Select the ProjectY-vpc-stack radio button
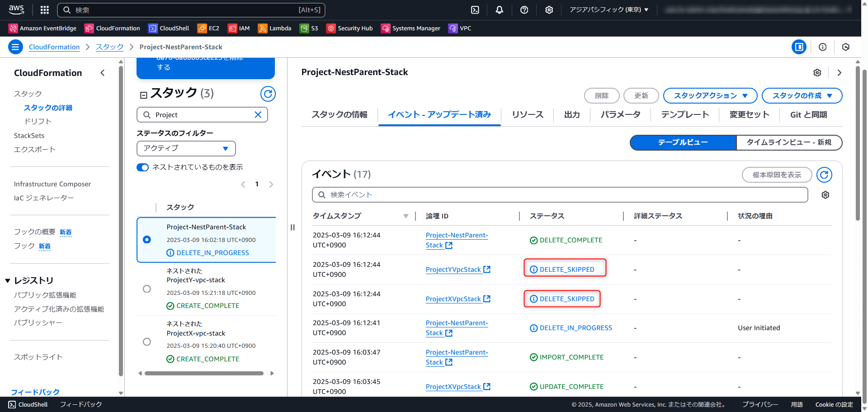Image resolution: width=868 pixels, height=412 pixels. [147, 289]
